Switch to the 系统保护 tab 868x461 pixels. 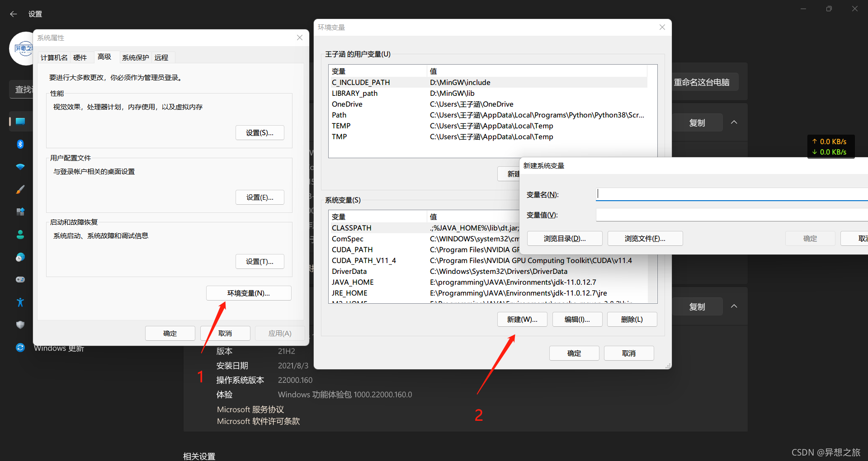[135, 57]
